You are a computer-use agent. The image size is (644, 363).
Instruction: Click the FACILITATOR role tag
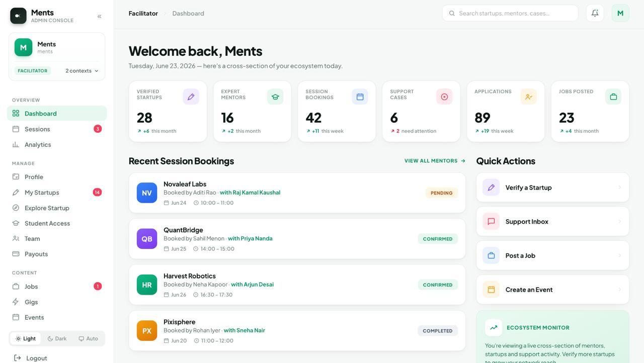coord(33,71)
